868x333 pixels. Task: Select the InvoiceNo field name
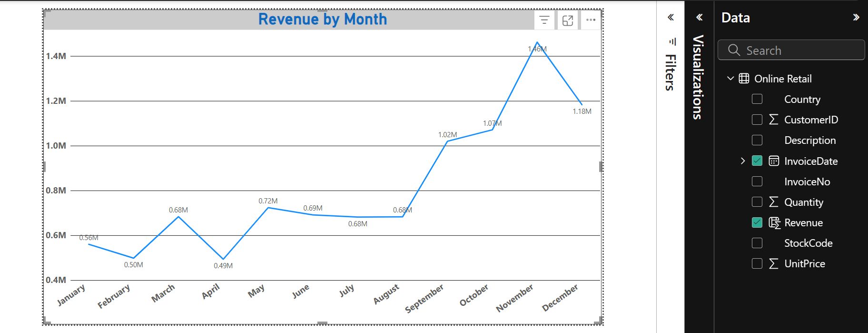(x=807, y=182)
